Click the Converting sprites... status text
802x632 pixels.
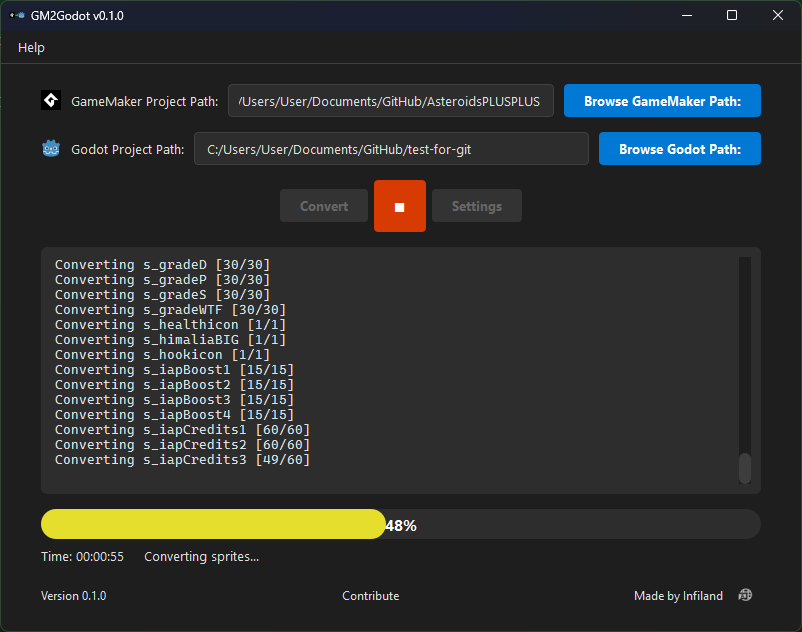tap(202, 556)
